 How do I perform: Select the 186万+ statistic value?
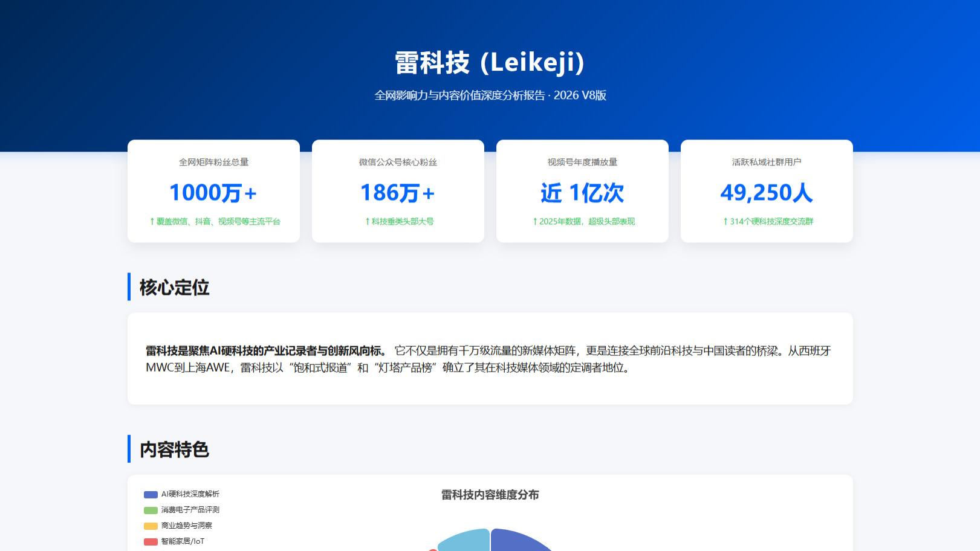coord(398,193)
